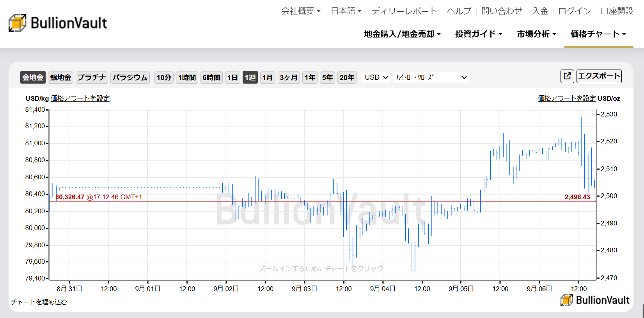Screen dimensions: 644x318
Task: Open chart in new window icon
Action: 567,76
